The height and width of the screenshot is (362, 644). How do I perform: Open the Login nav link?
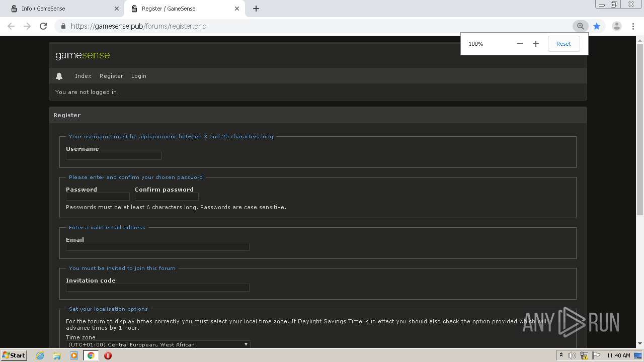(x=139, y=76)
